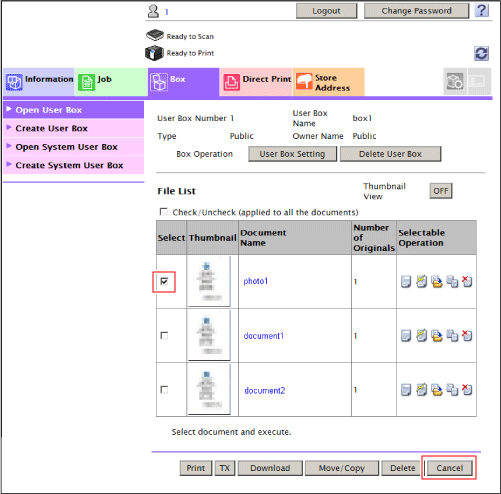Click the pencil edit icon for photo1

(x=421, y=281)
